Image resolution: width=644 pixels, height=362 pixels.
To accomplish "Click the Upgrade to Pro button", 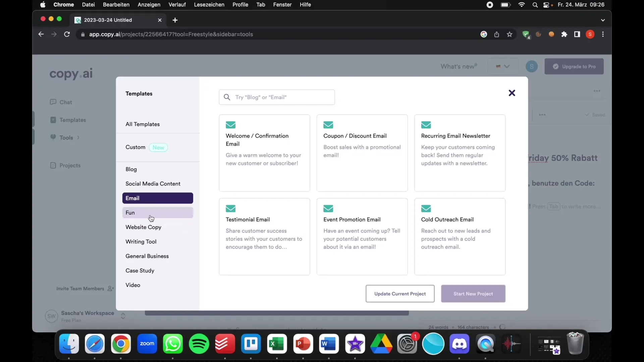I will pyautogui.click(x=573, y=66).
